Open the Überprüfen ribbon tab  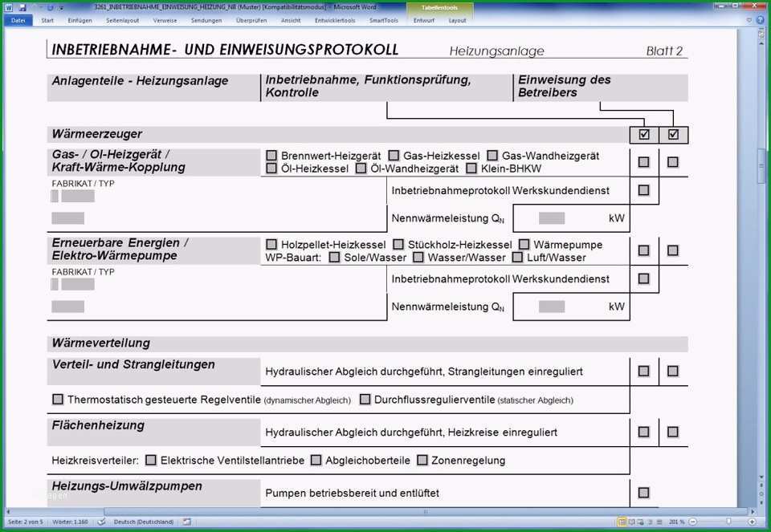251,20
